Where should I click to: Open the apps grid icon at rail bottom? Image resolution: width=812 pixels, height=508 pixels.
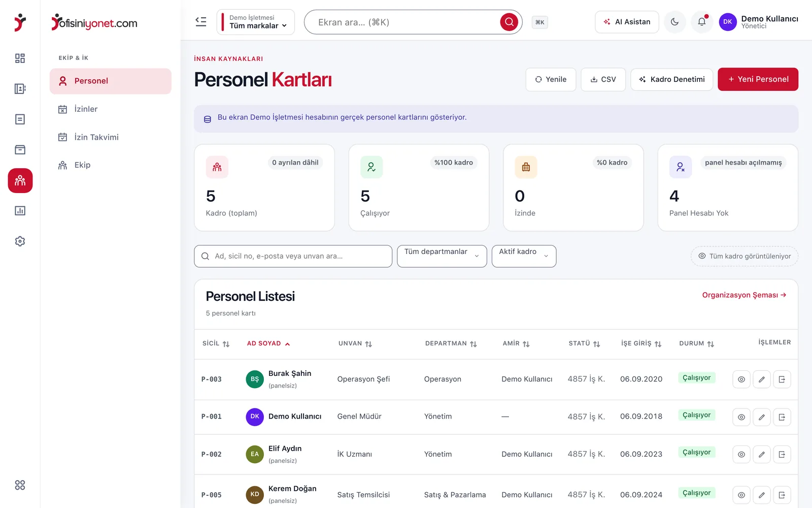(20, 485)
